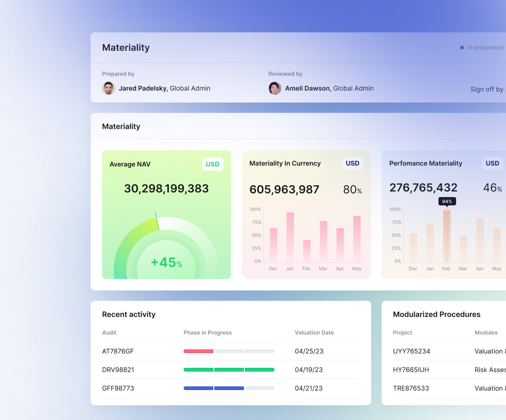Click Jared Padelsky's avatar photo
Screen dimensions: 506x420
click(x=109, y=88)
